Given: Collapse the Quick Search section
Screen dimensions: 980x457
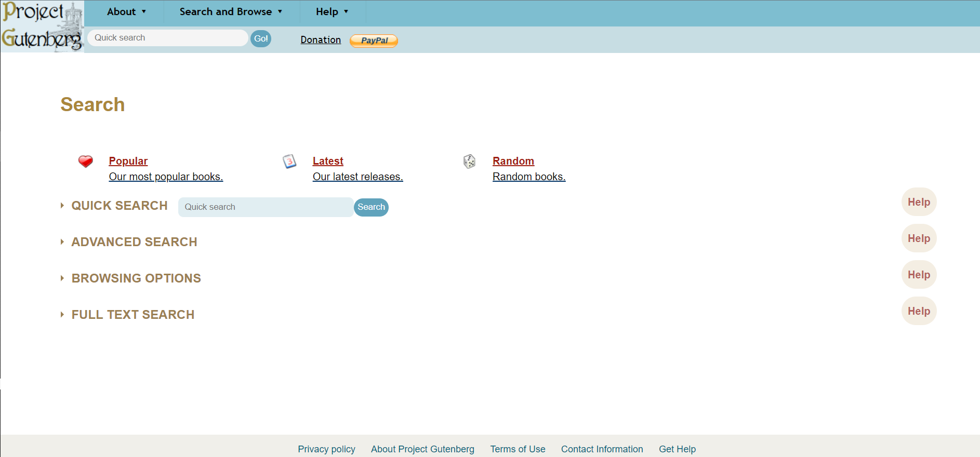Looking at the screenshot, I should pos(119,206).
